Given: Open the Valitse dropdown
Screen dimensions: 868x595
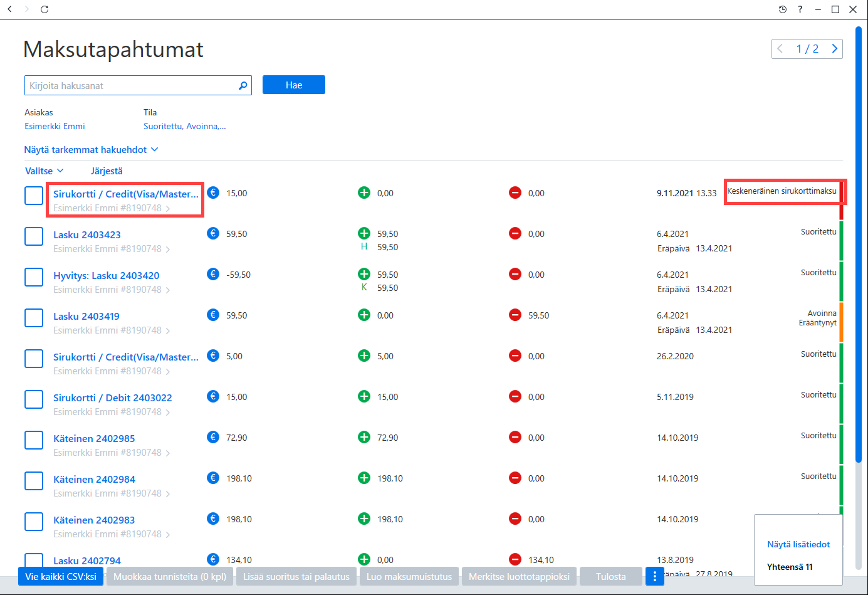Looking at the screenshot, I should (x=44, y=171).
